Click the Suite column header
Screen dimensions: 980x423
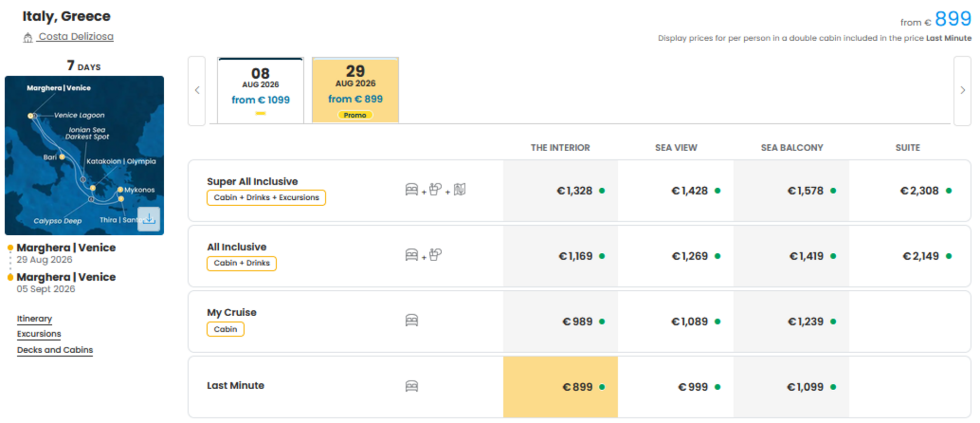908,148
